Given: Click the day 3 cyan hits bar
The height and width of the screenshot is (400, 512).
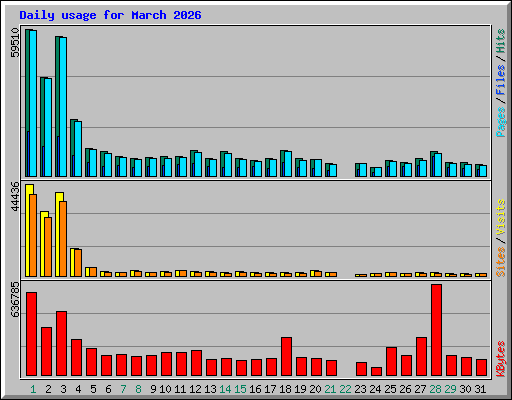Looking at the screenshot, I should tap(63, 107).
